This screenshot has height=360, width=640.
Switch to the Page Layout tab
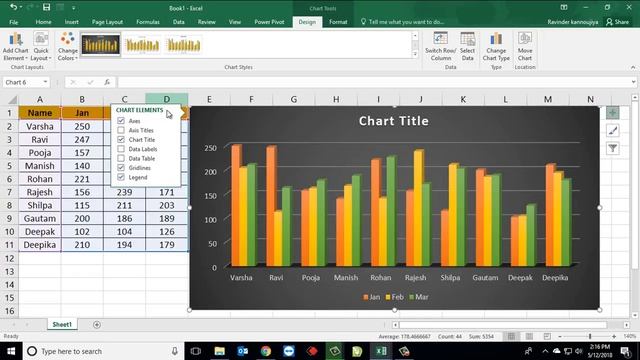(x=107, y=22)
